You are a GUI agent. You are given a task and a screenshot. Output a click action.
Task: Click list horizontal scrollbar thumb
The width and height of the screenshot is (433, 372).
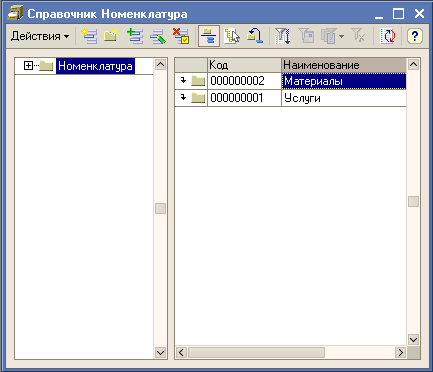coord(256,352)
